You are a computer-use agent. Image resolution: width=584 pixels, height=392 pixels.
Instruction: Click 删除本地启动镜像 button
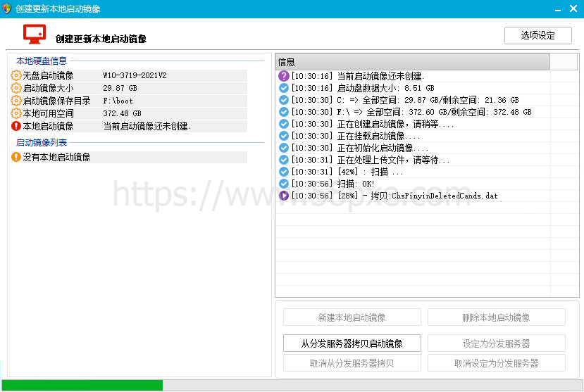click(496, 317)
